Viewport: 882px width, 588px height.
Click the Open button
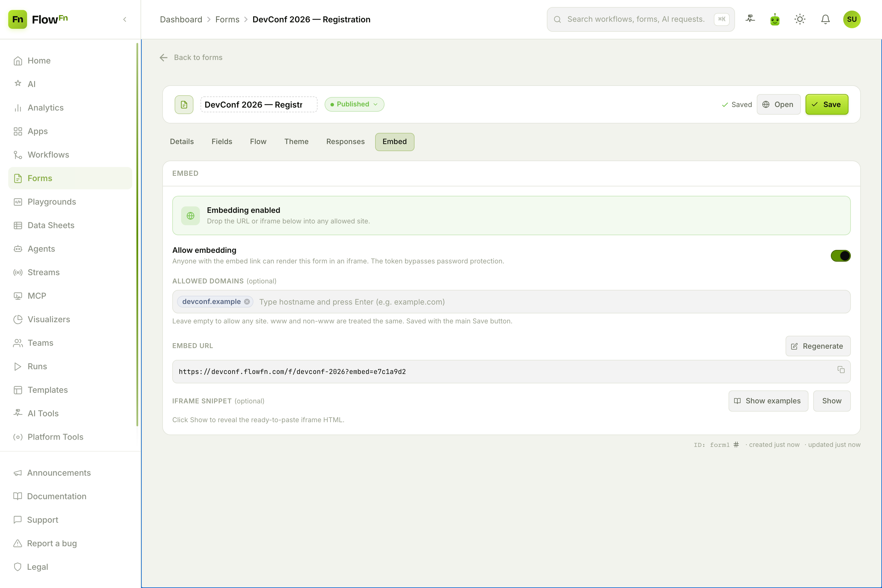(779, 104)
